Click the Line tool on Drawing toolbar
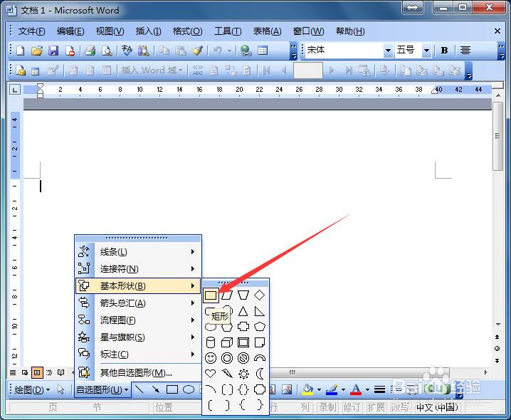The image size is (511, 420). (x=139, y=389)
